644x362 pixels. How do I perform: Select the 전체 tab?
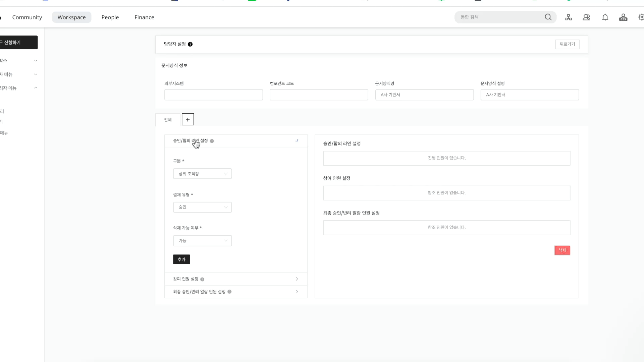[168, 120]
